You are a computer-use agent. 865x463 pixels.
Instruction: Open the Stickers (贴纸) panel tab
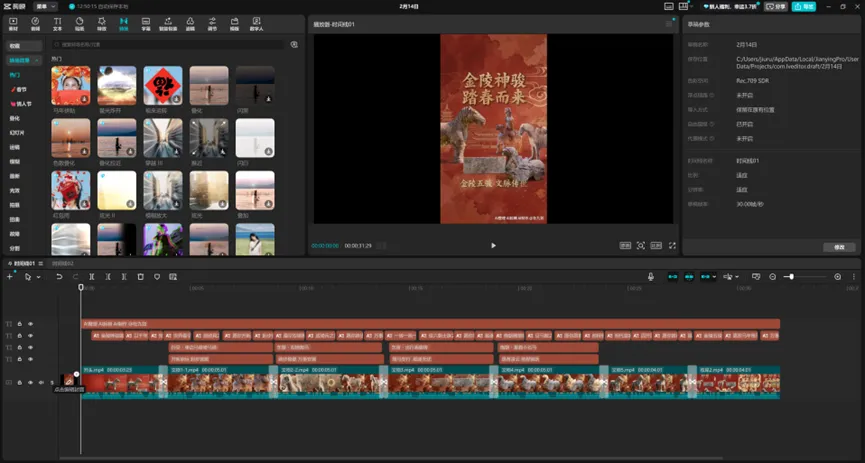coord(79,24)
